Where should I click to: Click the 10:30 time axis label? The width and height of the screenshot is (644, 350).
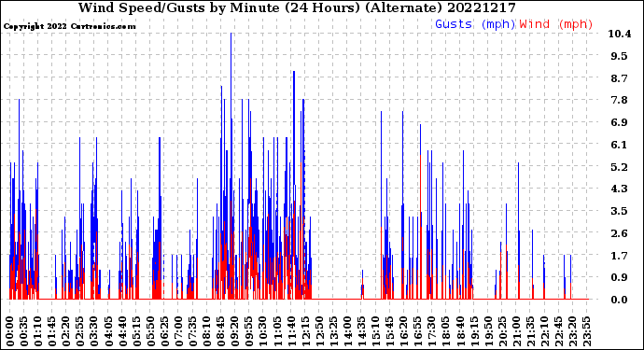tap(263, 331)
